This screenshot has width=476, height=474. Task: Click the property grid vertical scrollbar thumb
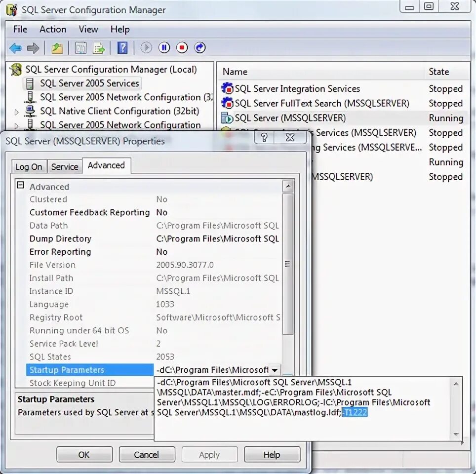pos(288,264)
